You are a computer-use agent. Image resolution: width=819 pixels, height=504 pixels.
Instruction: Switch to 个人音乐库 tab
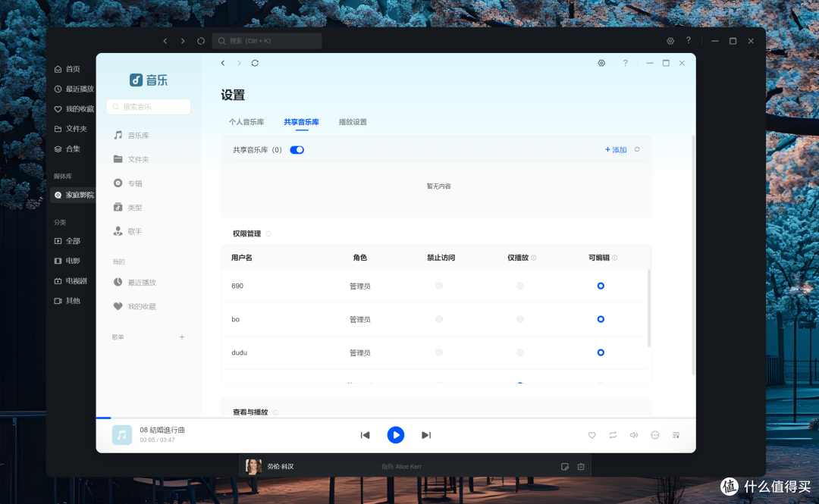pos(246,122)
